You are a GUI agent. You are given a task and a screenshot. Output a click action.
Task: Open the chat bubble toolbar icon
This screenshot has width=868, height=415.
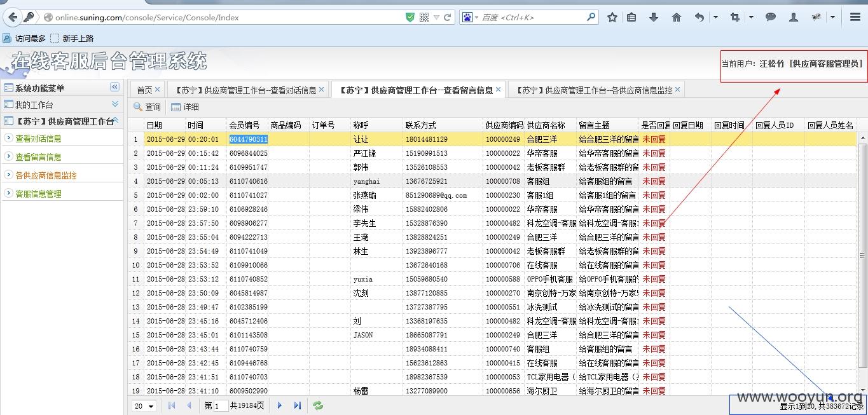coord(771,17)
